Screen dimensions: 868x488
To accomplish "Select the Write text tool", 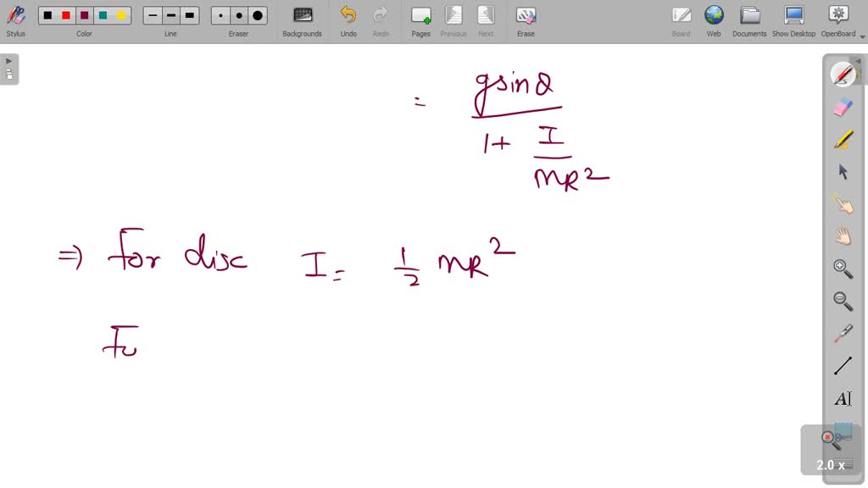I will pos(843,398).
